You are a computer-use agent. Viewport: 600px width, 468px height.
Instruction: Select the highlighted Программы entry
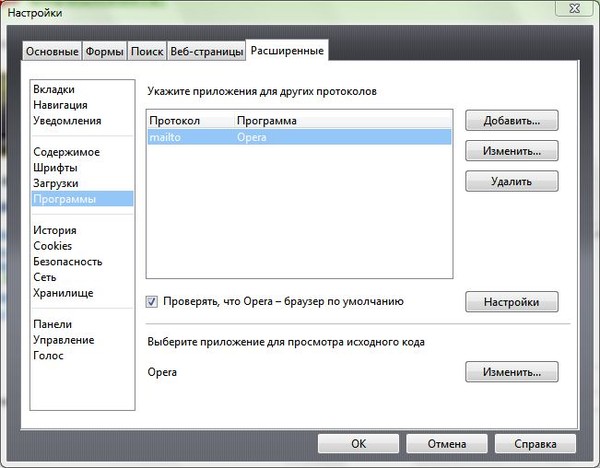point(82,199)
